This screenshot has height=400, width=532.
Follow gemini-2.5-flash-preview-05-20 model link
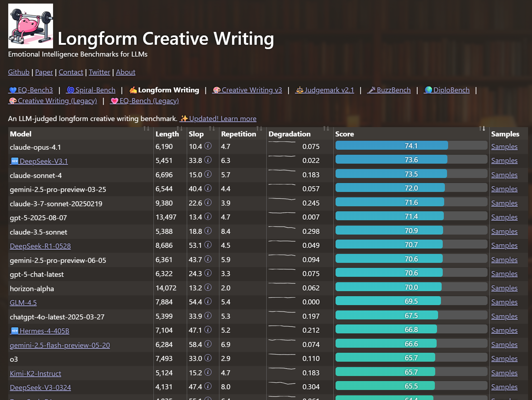tap(60, 345)
